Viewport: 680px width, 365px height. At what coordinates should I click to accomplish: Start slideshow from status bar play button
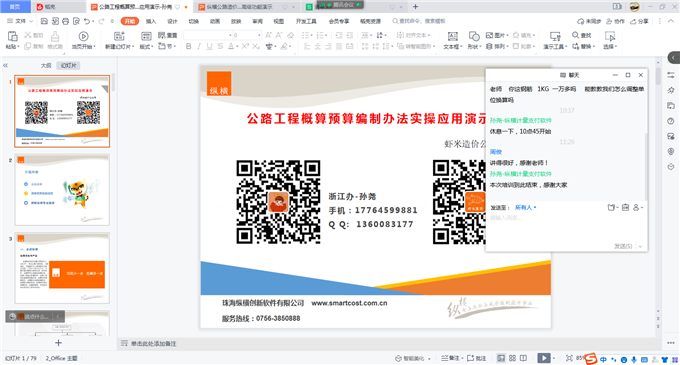click(543, 358)
